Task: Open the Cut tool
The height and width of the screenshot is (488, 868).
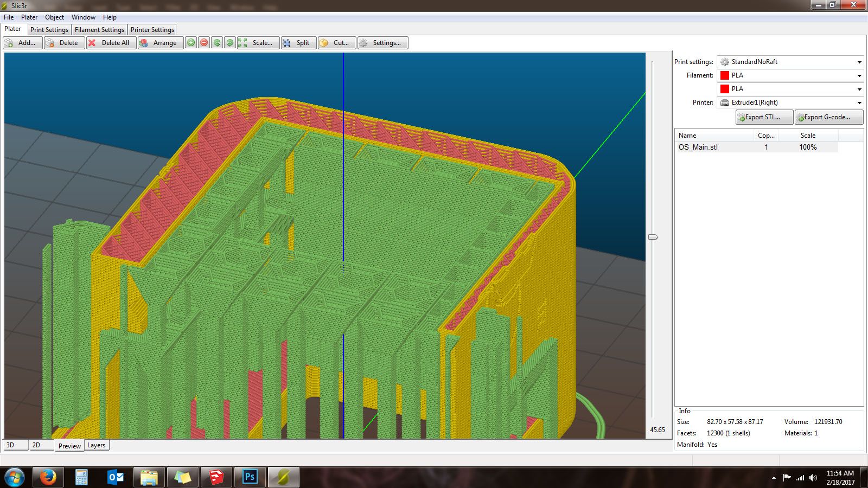Action: [x=336, y=43]
